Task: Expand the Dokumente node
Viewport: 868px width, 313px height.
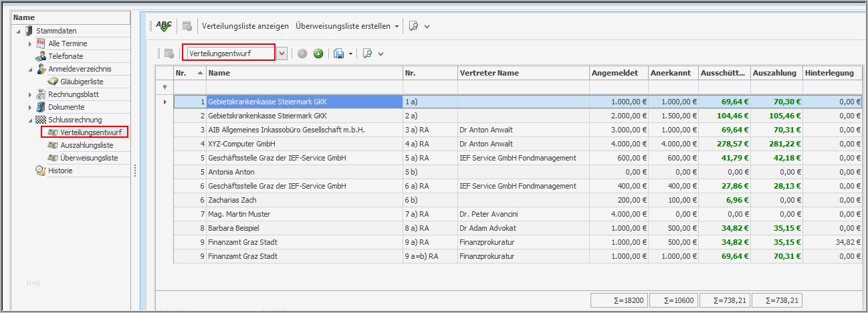Action: (x=30, y=108)
